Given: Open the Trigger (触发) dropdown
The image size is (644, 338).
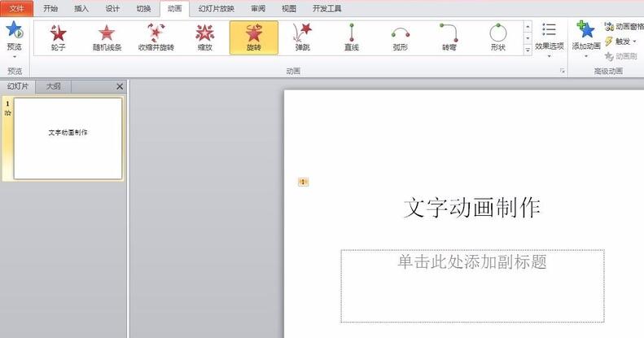Looking at the screenshot, I should pos(620,41).
